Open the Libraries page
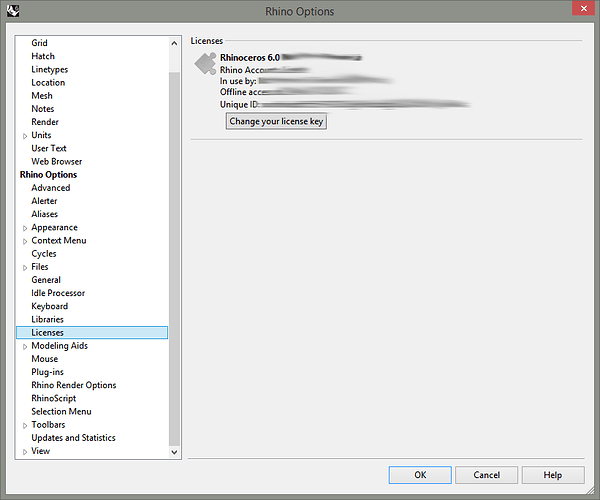The image size is (600, 500). coord(47,319)
